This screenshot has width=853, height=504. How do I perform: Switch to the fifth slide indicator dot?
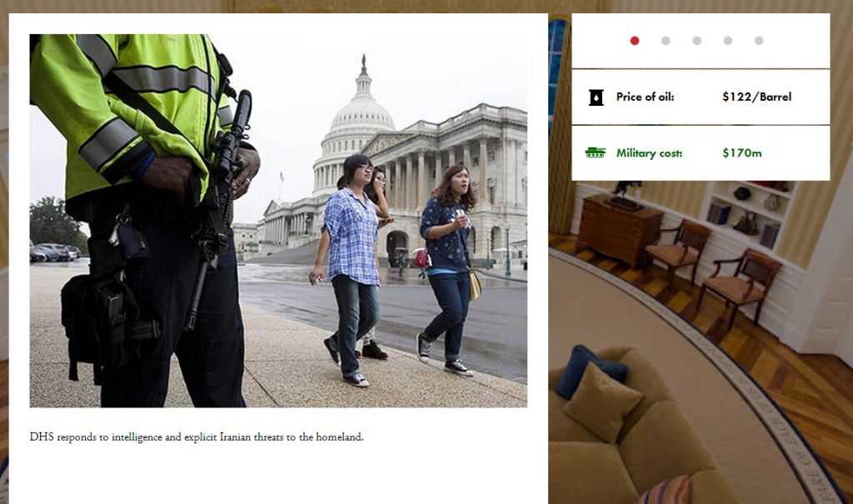(759, 41)
